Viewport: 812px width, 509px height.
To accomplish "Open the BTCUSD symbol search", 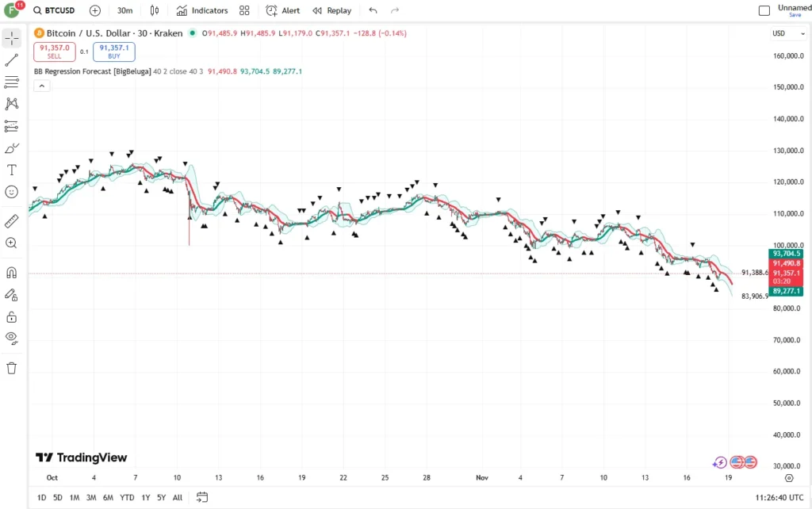I will coord(55,10).
